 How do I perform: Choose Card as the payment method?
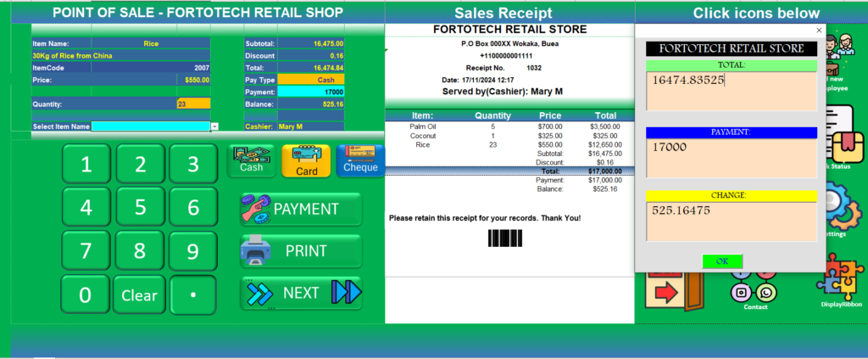[306, 160]
